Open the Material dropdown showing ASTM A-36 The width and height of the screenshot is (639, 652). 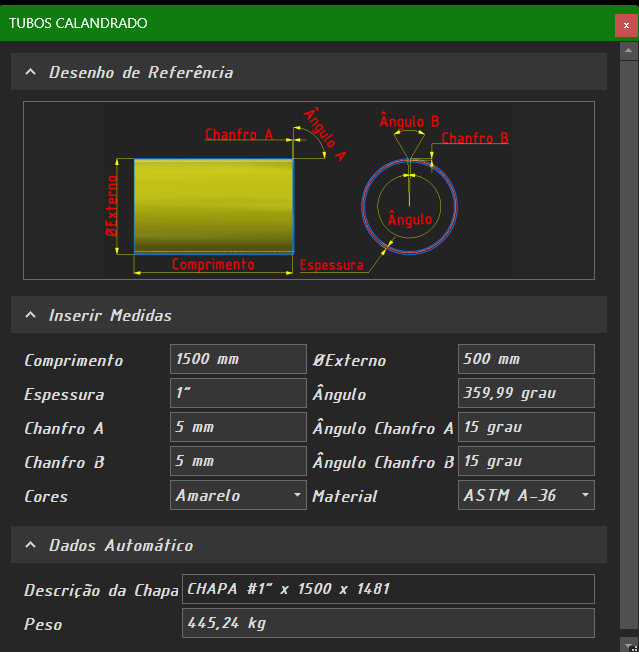(526, 495)
